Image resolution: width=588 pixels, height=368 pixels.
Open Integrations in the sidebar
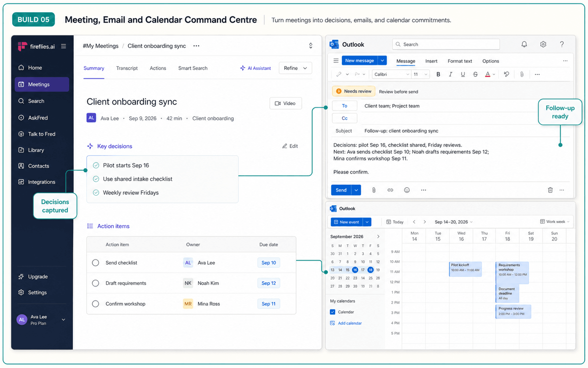click(x=42, y=182)
